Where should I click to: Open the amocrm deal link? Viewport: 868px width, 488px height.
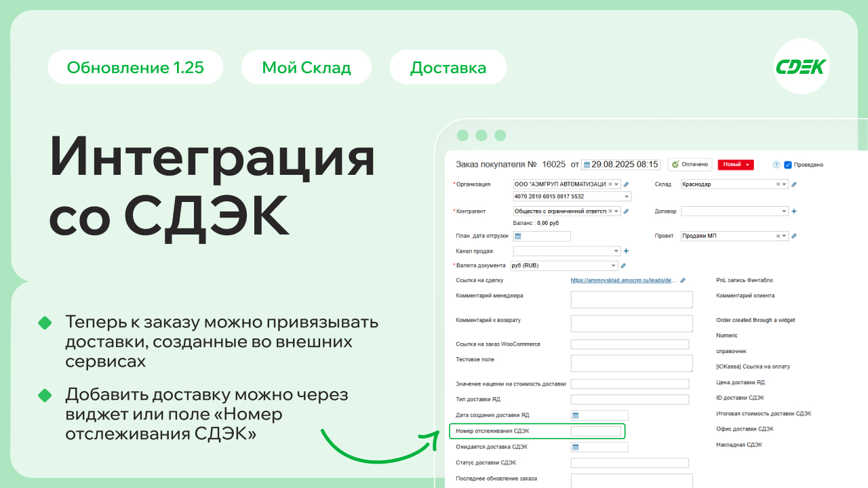(623, 280)
